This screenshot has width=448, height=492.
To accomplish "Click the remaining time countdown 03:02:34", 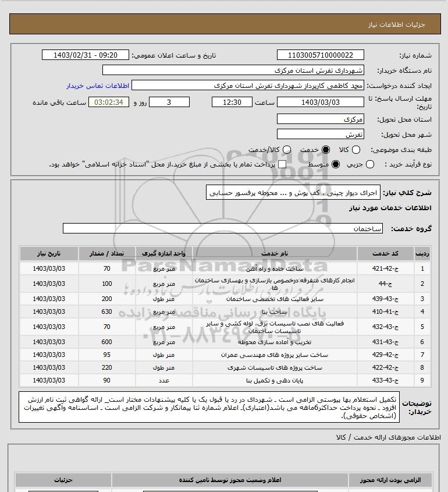I will click(109, 102).
